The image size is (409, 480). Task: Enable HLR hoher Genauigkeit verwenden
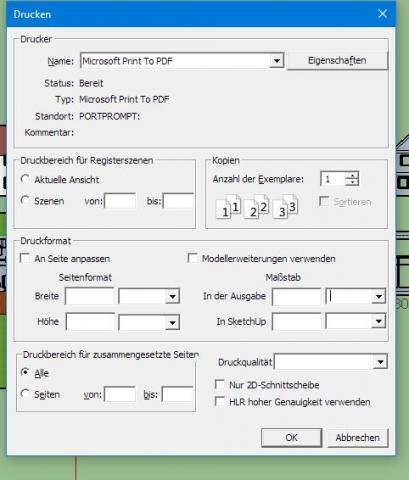[220, 401]
